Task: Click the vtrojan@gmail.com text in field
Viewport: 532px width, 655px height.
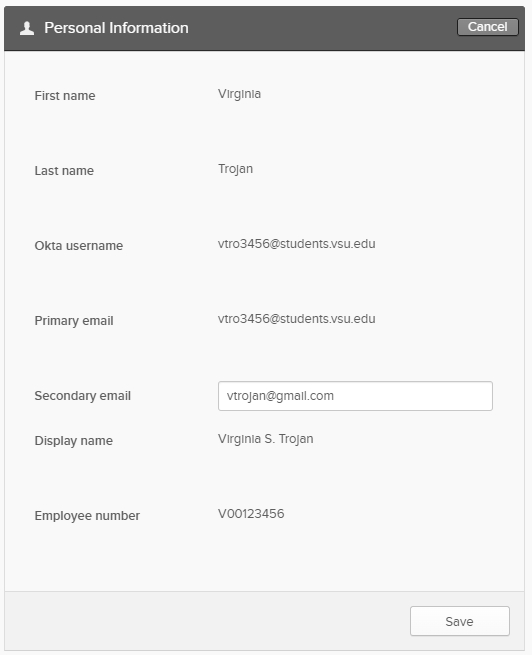Action: (280, 396)
